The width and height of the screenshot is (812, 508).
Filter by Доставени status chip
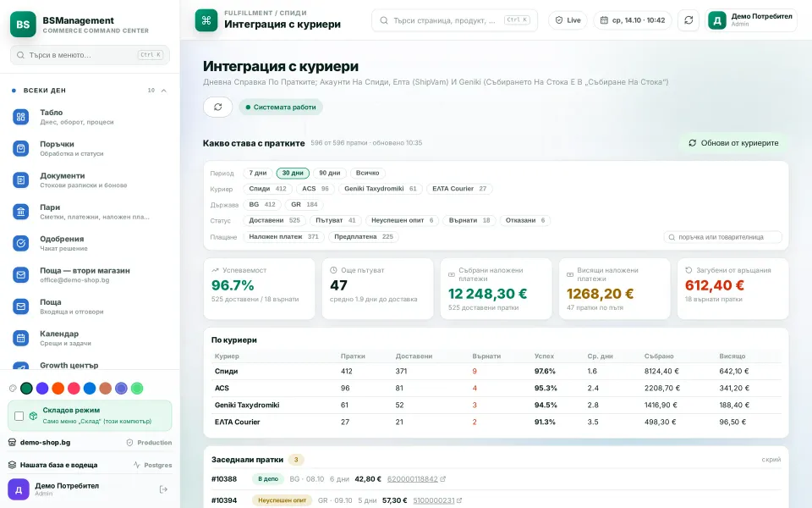click(x=274, y=220)
